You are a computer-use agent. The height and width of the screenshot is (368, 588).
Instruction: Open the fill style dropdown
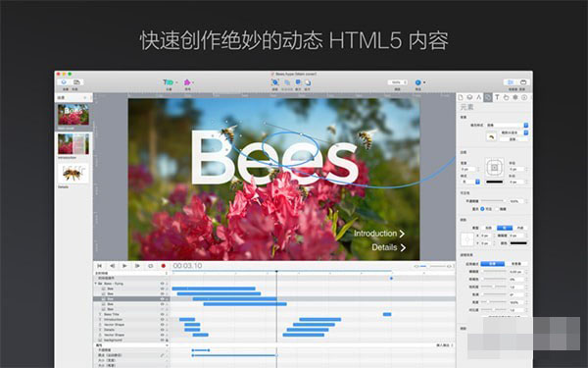[507, 125]
